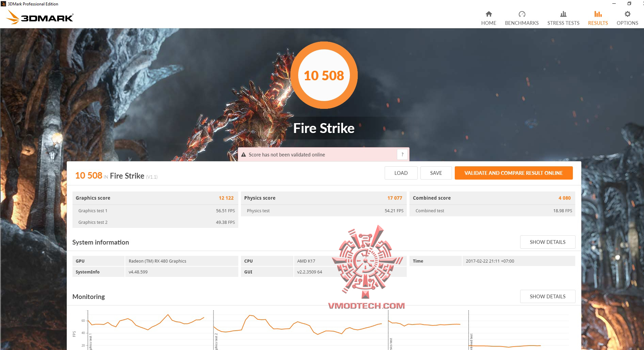Go to the STRESS TESTS tab
Screen dimensions: 644x350
[563, 18]
